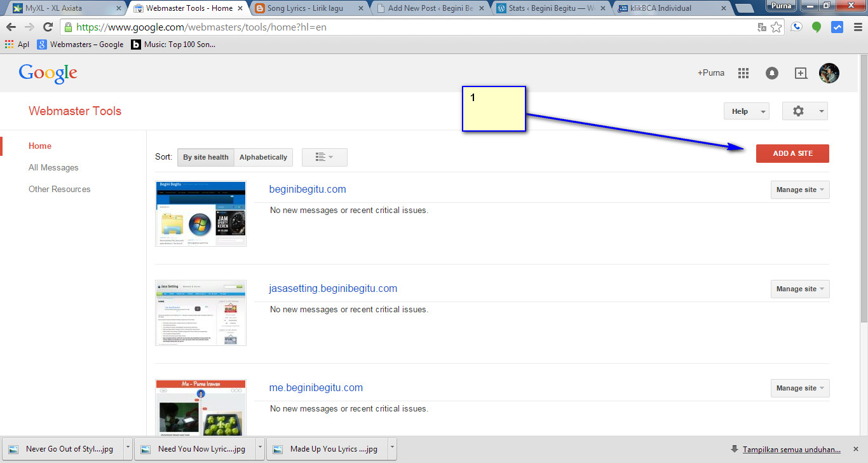Open Music: Top 100 Songs bookmark
Viewport: 868px width, 463px height.
[173, 45]
